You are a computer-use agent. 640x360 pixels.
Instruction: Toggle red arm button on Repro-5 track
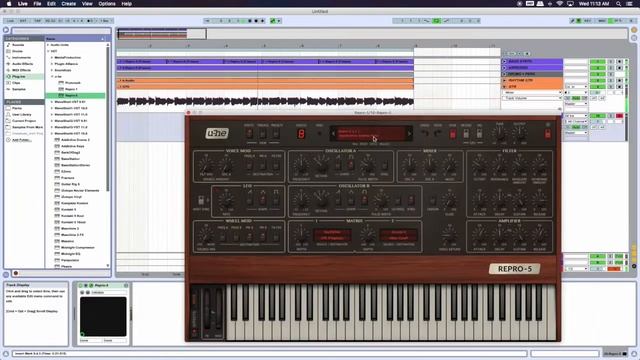(619, 116)
